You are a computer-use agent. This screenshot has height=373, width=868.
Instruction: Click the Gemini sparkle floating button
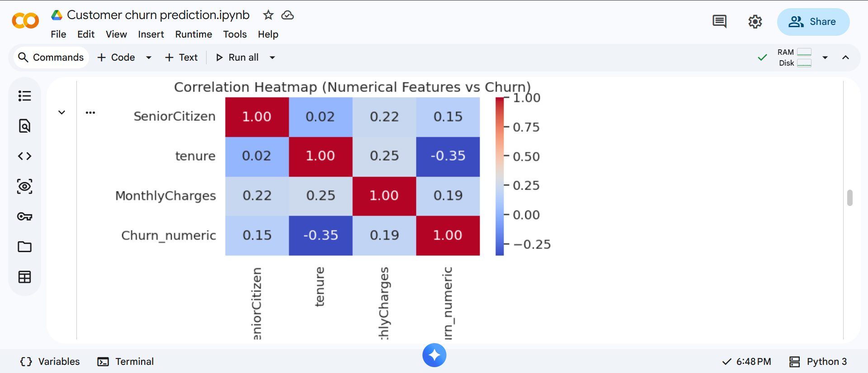[434, 355]
